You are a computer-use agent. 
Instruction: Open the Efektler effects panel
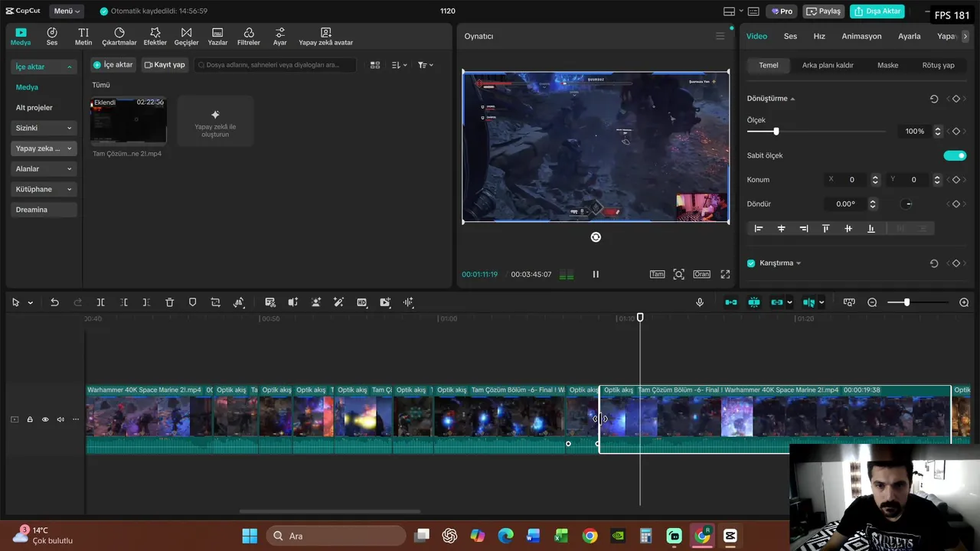(155, 36)
